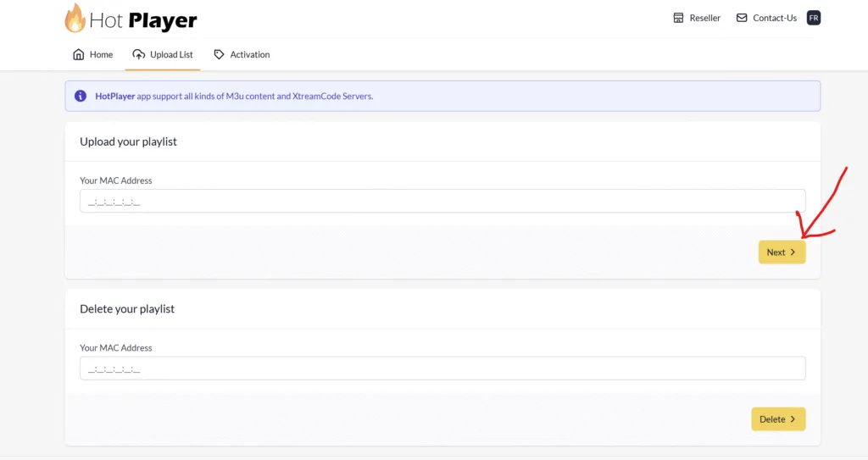Open the FR language selector badge
868x460 pixels.
pyautogui.click(x=813, y=18)
